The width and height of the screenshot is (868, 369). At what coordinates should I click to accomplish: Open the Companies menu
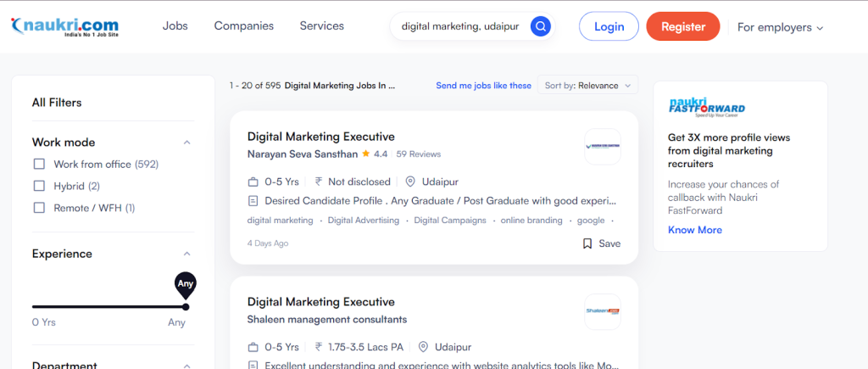(244, 26)
